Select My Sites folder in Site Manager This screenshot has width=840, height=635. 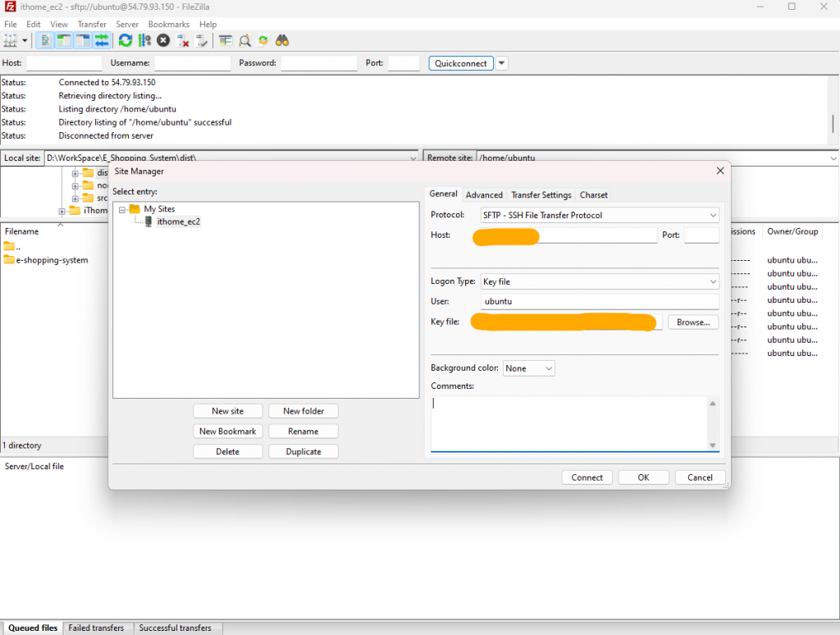tap(159, 209)
